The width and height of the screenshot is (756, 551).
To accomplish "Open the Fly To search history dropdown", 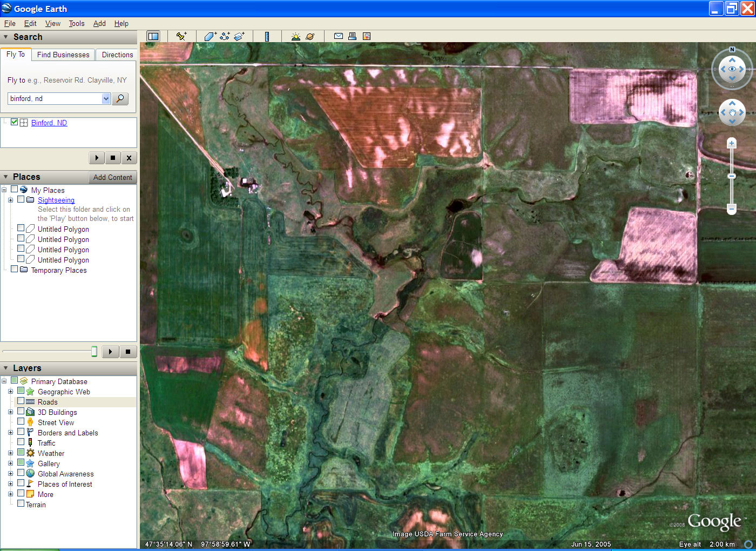I will pos(106,98).
